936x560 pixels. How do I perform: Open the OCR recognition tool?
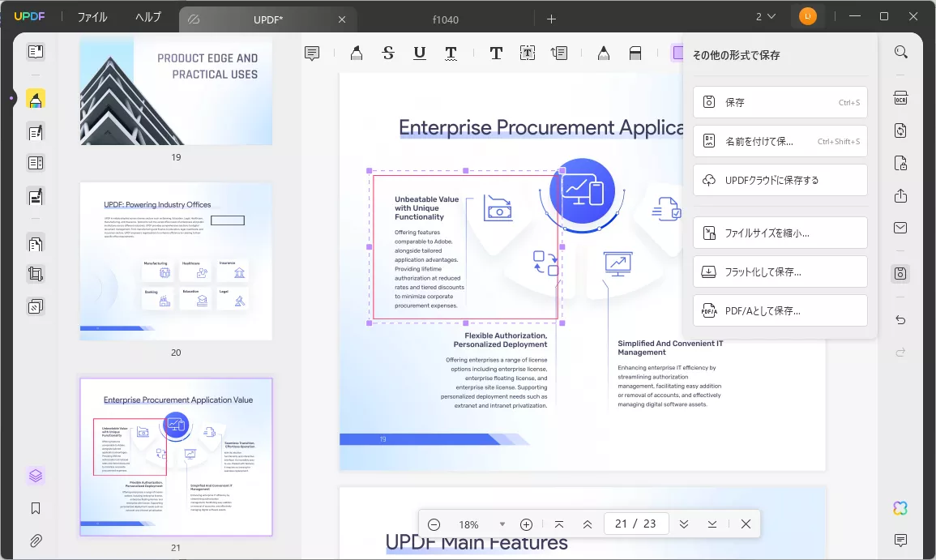point(901,98)
